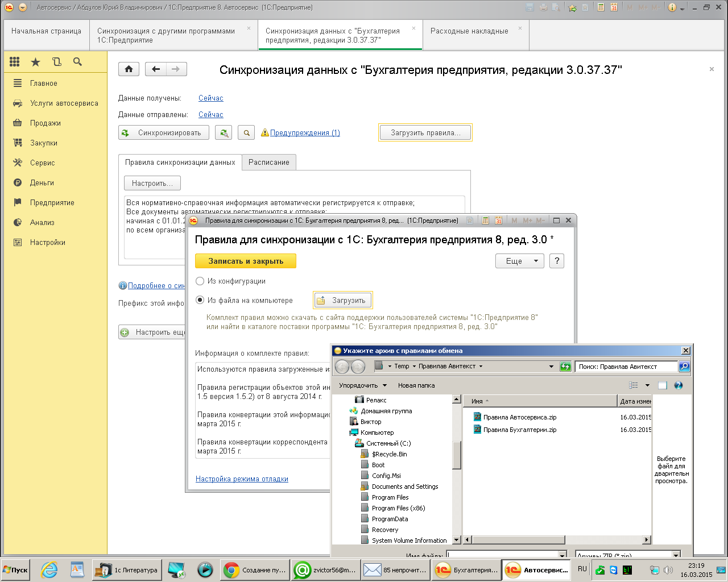Click 'Записать и закрыть' button
Screen dimensions: 728x582
246,261
